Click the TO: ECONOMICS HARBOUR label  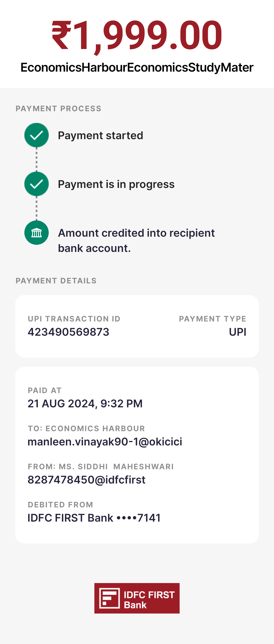tap(86, 429)
